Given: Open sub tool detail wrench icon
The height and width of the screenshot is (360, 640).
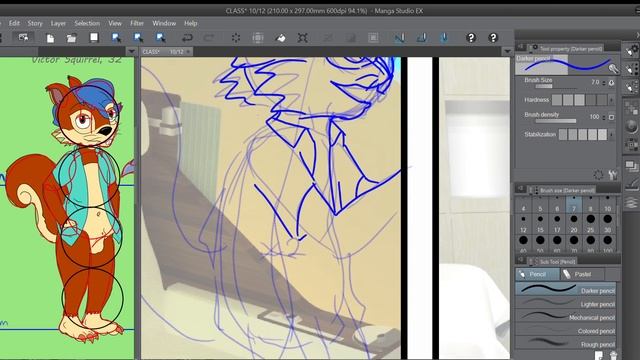Looking at the screenshot, I should click(x=612, y=175).
